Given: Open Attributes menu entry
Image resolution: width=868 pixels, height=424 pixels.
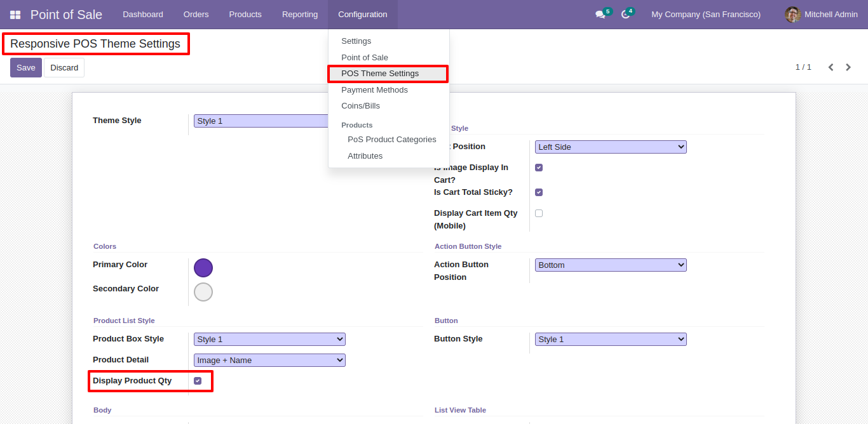Looking at the screenshot, I should [389, 156].
